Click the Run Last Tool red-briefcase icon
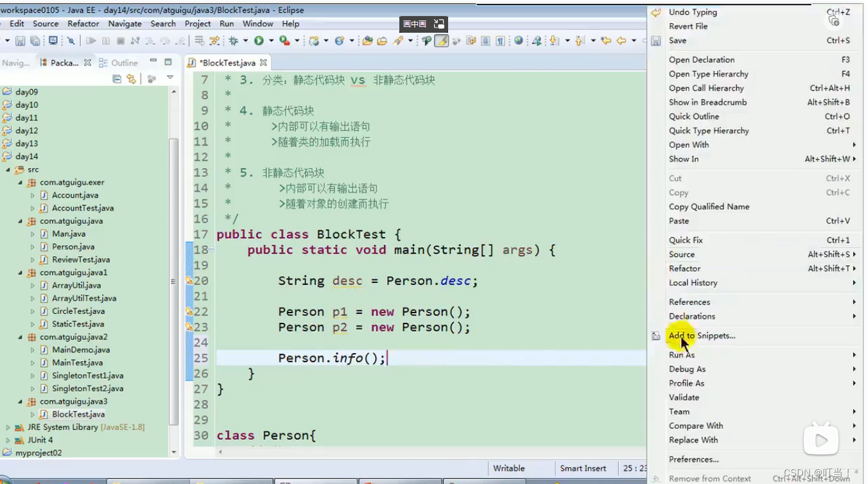The height and width of the screenshot is (484, 868). [x=283, y=40]
